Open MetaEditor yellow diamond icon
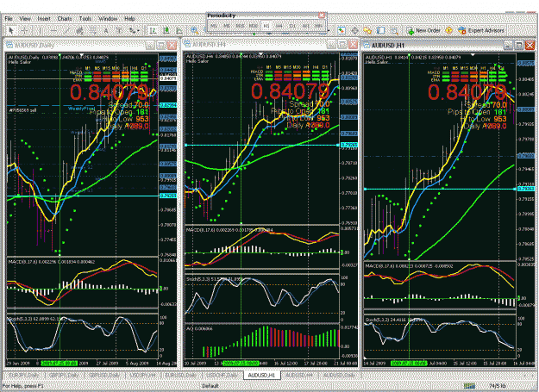Image resolution: width=539 pixels, height=392 pixels. coord(449,31)
